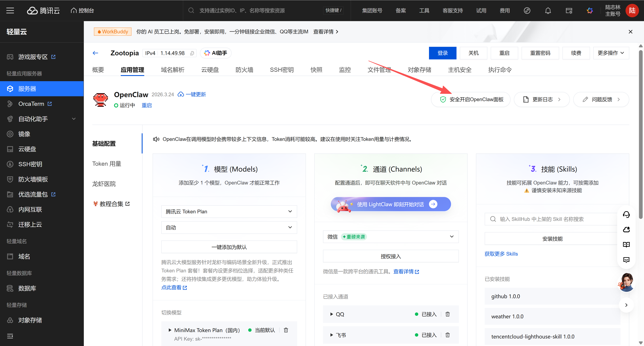Screen dimensions: 644x346
Task: Open the 获取更多 Skills link
Action: click(x=501, y=254)
